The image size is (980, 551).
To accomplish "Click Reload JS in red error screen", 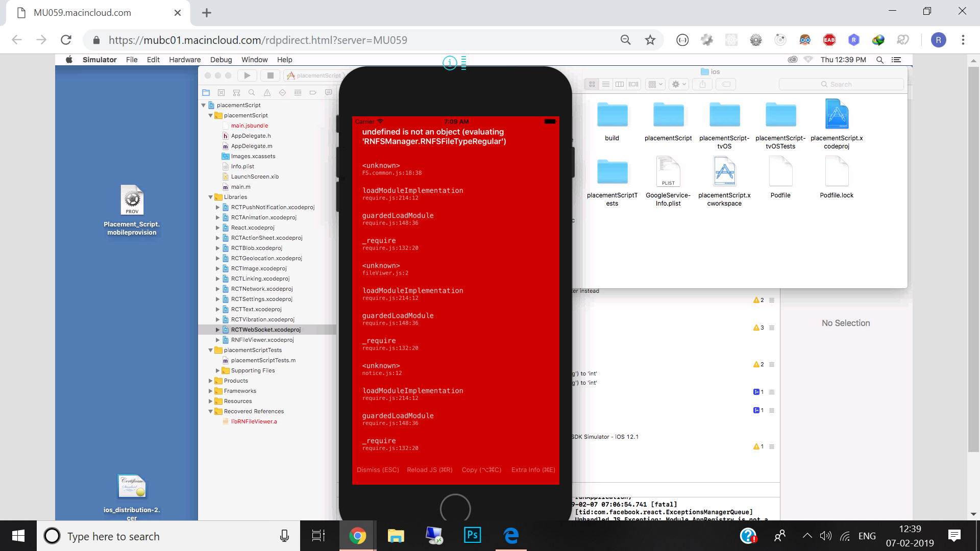I will coord(429,470).
